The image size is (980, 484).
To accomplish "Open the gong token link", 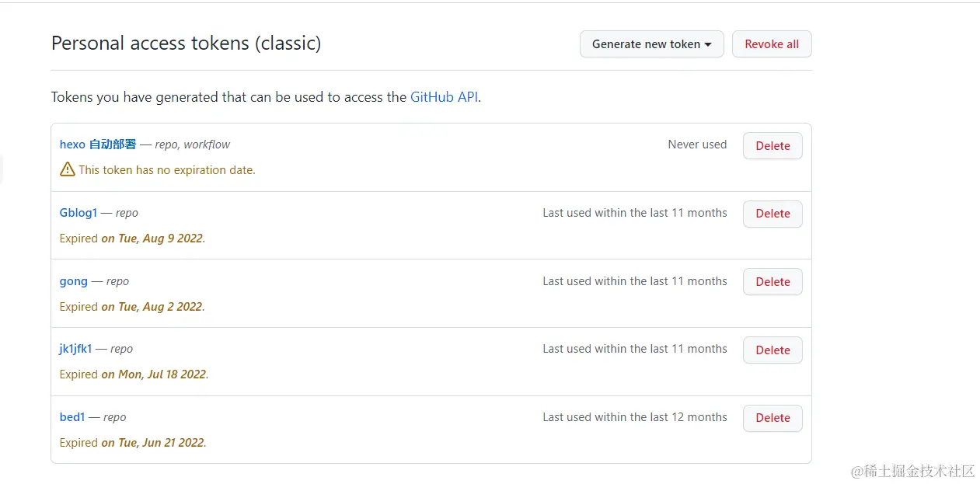I will tap(74, 281).
